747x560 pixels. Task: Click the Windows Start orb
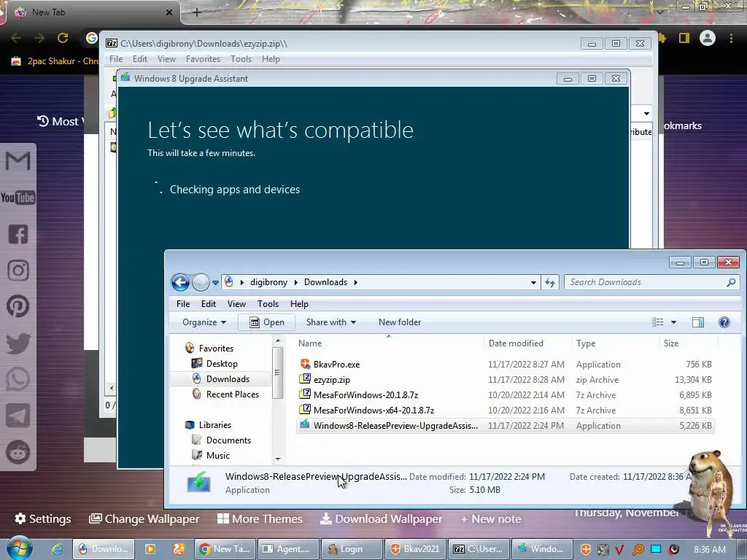pos(19,548)
